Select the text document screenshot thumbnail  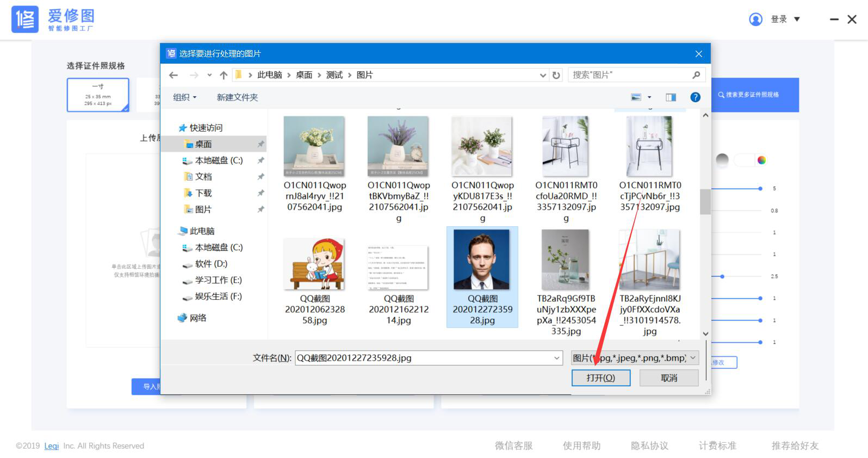(398, 267)
